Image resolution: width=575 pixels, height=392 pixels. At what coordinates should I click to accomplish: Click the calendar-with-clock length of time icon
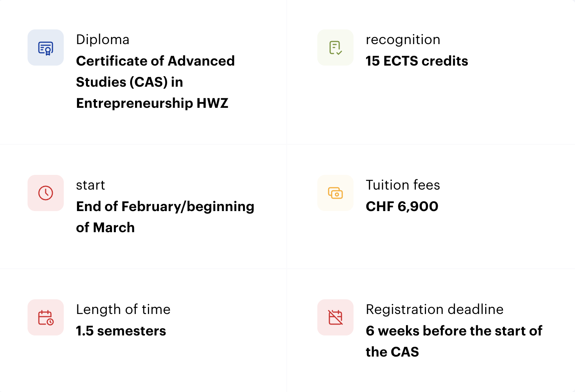click(46, 317)
